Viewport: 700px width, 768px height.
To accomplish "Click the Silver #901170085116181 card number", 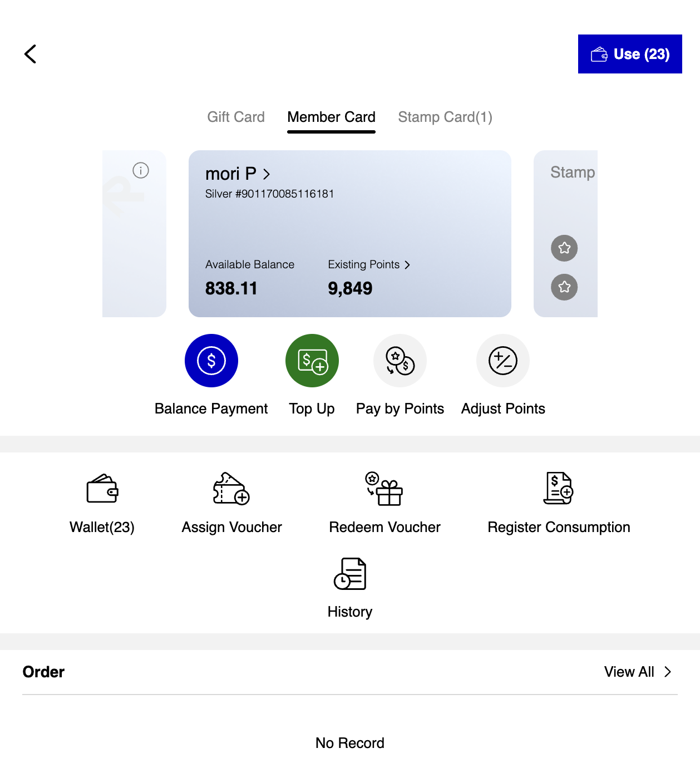I will [270, 194].
